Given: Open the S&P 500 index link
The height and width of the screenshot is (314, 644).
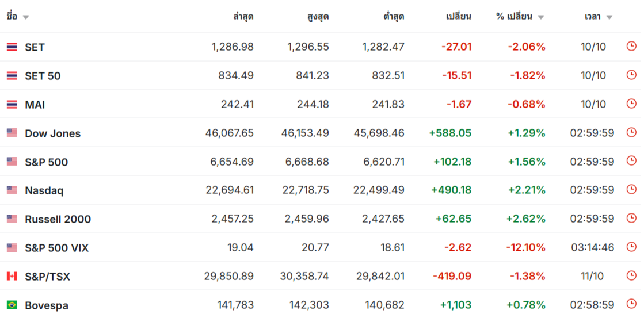Looking at the screenshot, I should [46, 162].
